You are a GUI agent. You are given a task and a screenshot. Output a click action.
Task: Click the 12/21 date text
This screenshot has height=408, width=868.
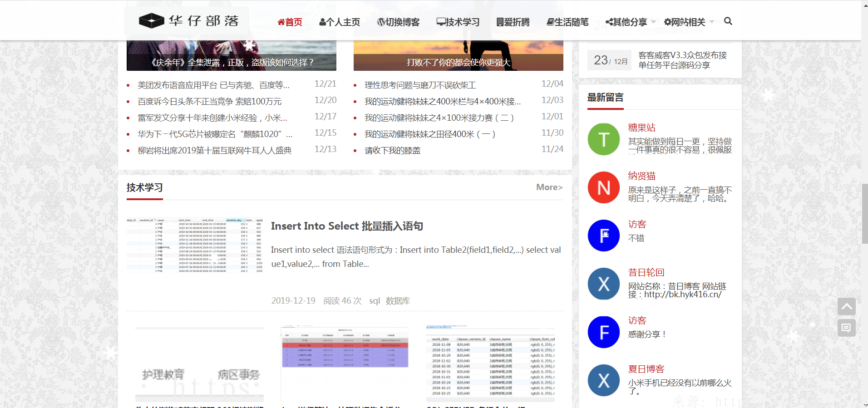point(325,84)
